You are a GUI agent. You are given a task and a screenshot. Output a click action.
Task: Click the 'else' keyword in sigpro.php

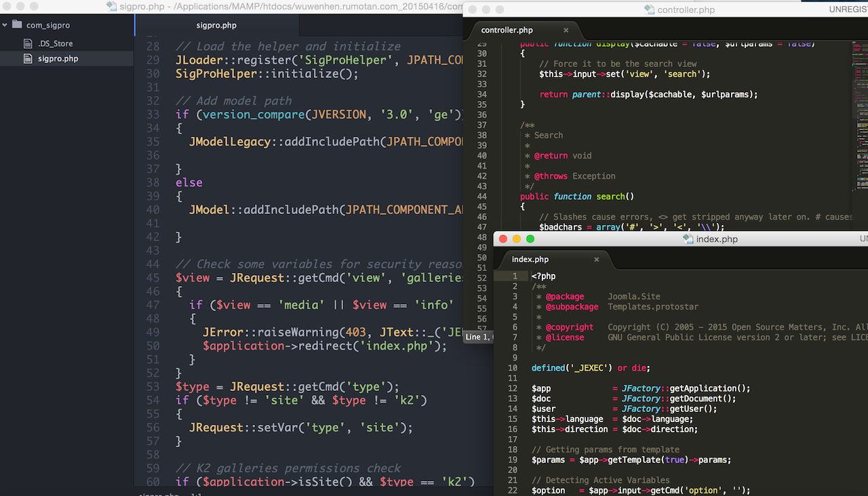pos(189,182)
